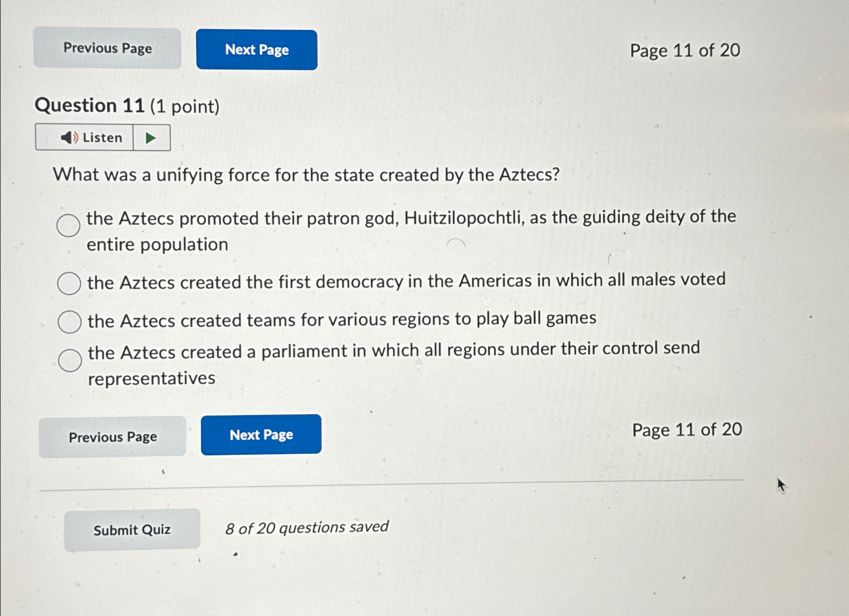Image resolution: width=849 pixels, height=616 pixels.
Task: Play the Question 11 audio narration
Action: coord(150,137)
